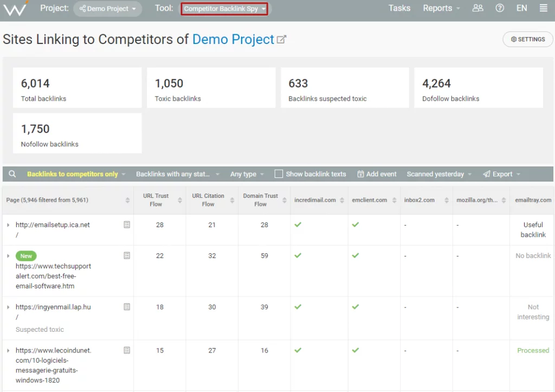Viewport: 555px width, 392px height.
Task: Switch language via EN
Action: tap(521, 8)
